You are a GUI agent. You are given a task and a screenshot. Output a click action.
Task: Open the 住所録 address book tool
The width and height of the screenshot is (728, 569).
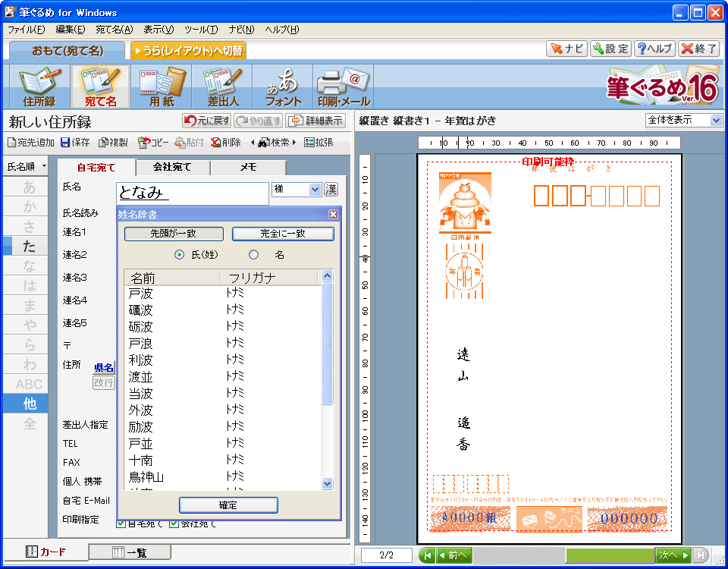(x=39, y=86)
